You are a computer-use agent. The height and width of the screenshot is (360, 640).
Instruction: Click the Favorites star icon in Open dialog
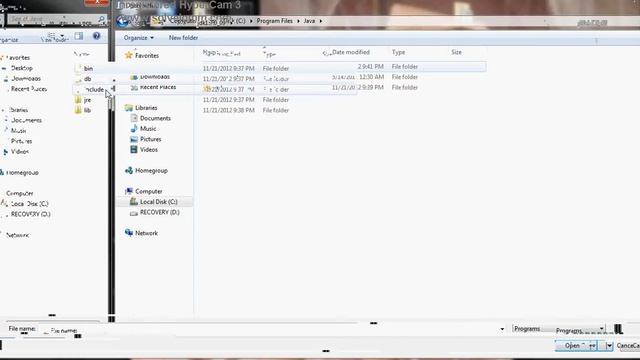point(129,55)
